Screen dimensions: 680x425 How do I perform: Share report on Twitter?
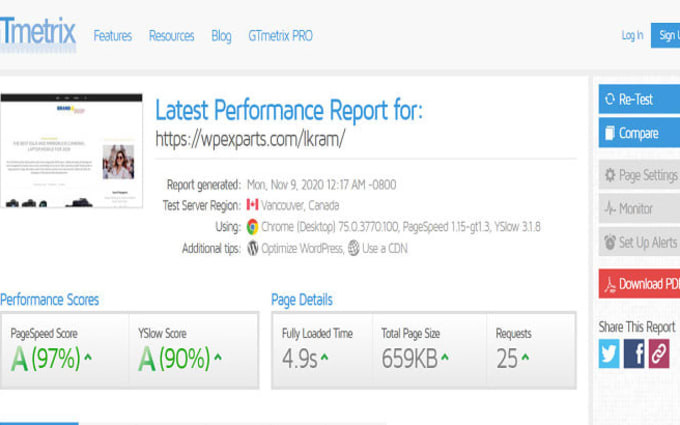tap(609, 353)
